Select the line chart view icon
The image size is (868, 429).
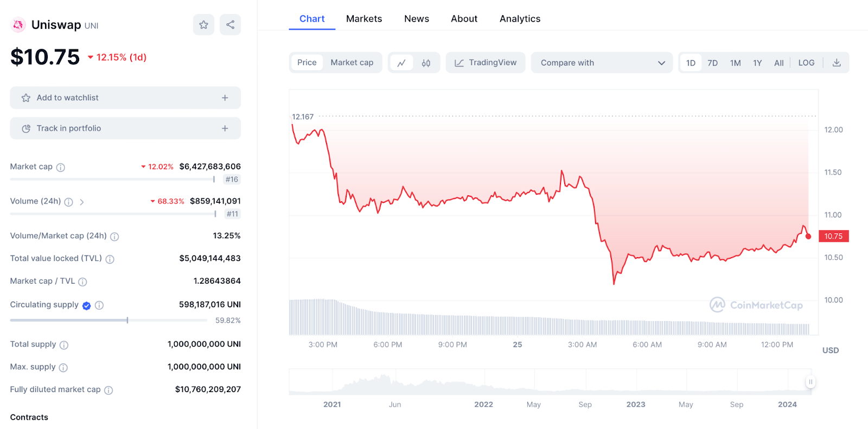point(401,63)
